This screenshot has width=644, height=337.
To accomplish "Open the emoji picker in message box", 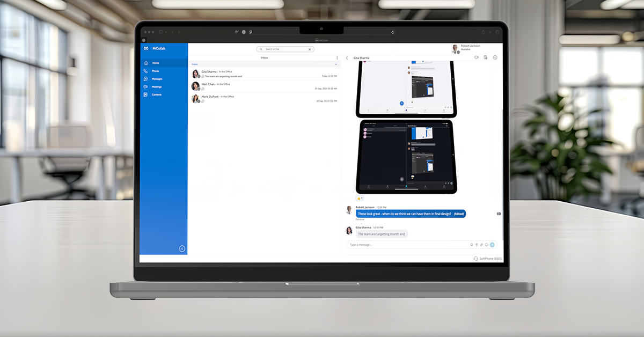I will pyautogui.click(x=486, y=245).
